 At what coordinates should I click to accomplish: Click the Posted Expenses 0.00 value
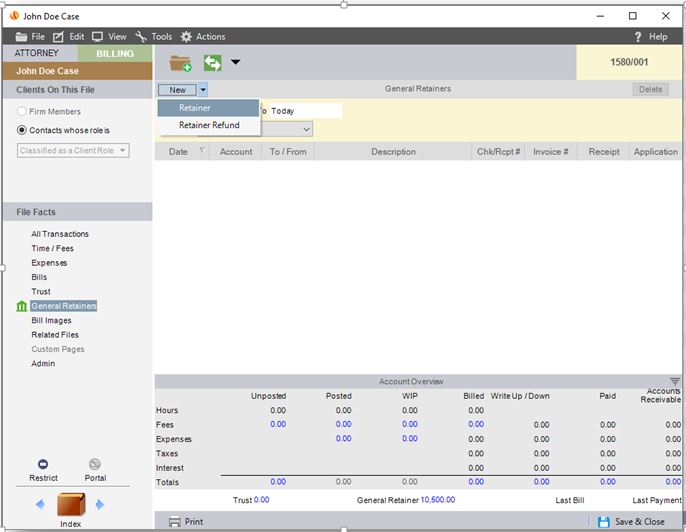click(343, 438)
